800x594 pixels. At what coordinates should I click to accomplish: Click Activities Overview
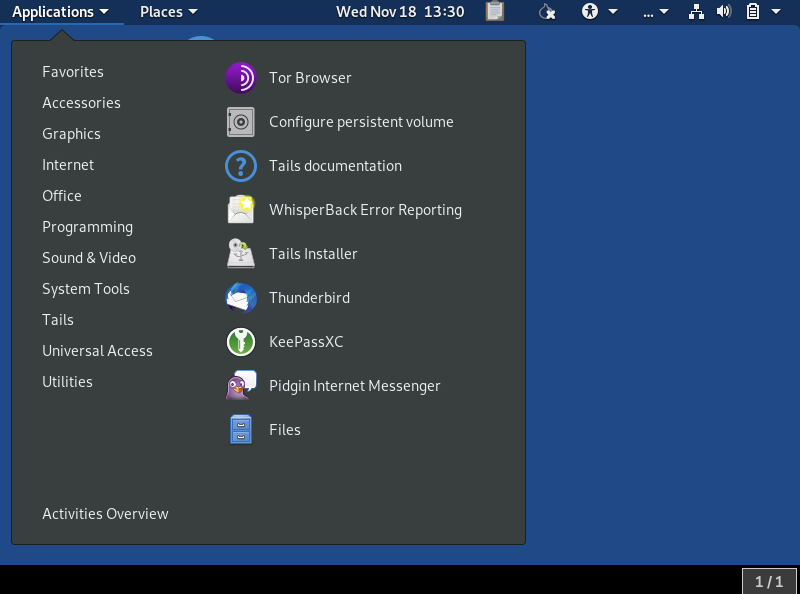(105, 514)
